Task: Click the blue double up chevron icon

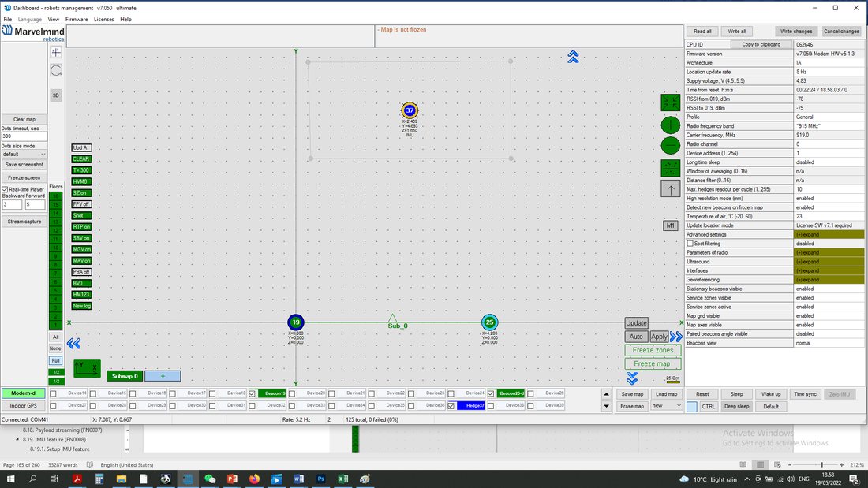Action: coord(573,57)
